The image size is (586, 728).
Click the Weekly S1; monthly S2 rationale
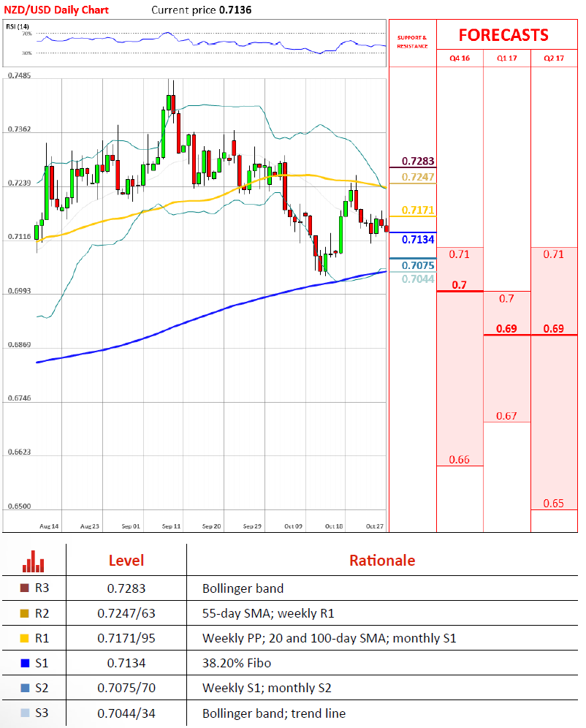[x=267, y=688]
